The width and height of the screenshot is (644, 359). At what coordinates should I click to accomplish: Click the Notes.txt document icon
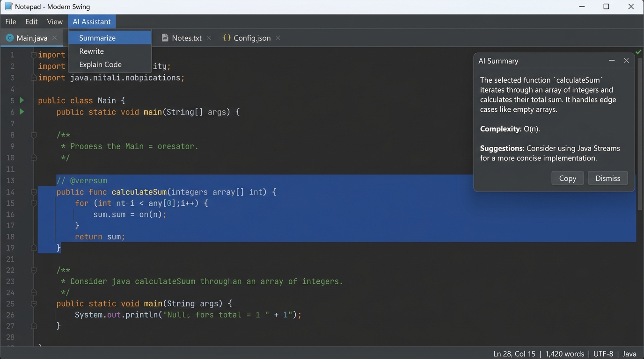(165, 38)
